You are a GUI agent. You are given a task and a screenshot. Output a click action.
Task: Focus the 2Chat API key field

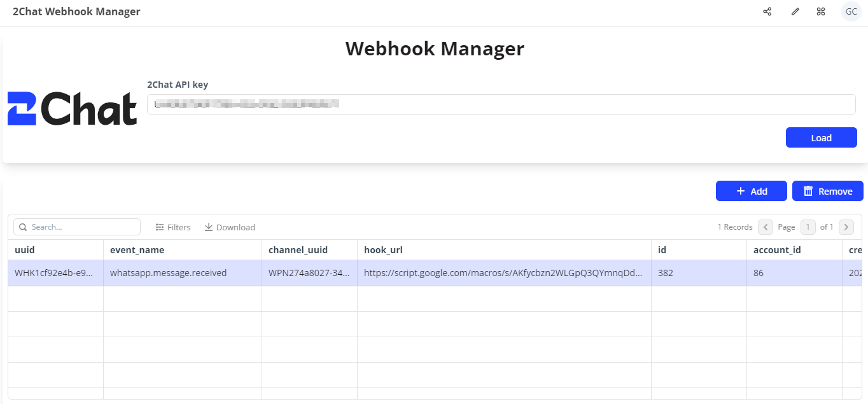pos(501,104)
